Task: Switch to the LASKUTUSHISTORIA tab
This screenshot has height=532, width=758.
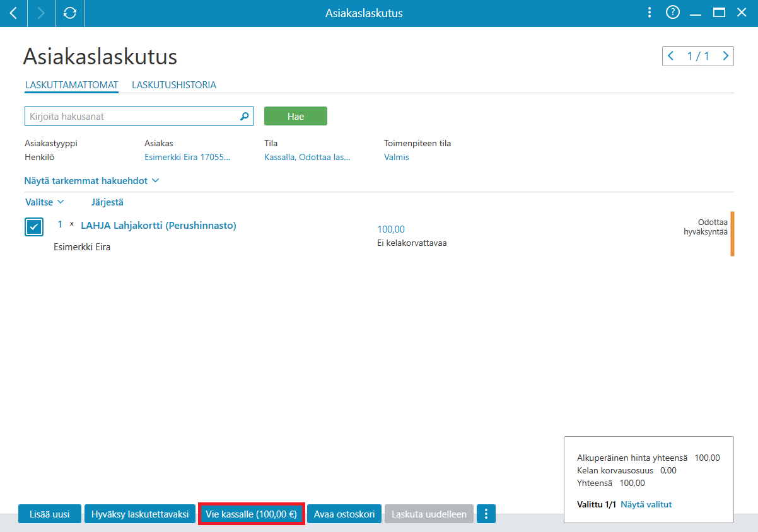Action: [174, 84]
